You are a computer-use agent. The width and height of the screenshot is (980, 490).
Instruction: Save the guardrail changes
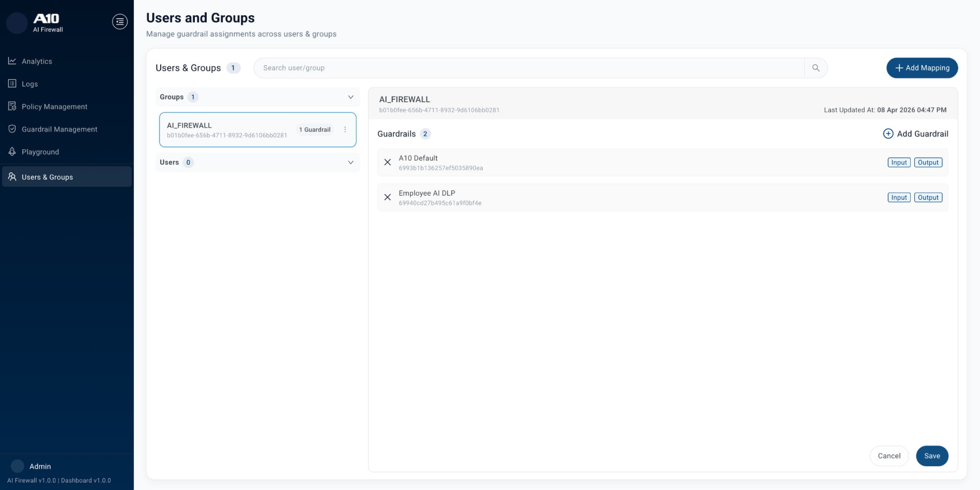(x=932, y=456)
